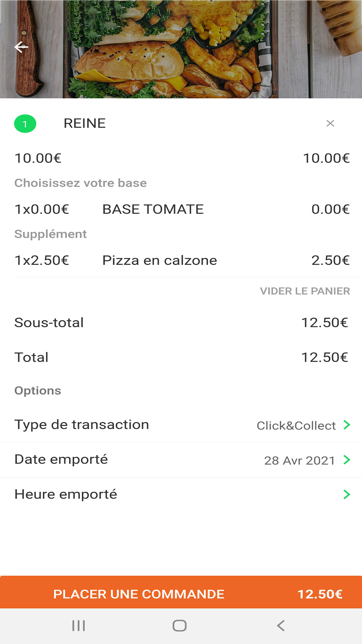Viewport: 362px width, 644px height.
Task: Remove REINE item with the X icon
Action: pyautogui.click(x=330, y=124)
